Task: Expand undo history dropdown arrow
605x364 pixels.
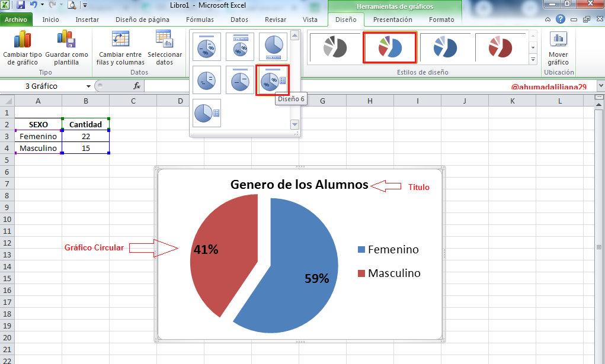Action: 42,5
